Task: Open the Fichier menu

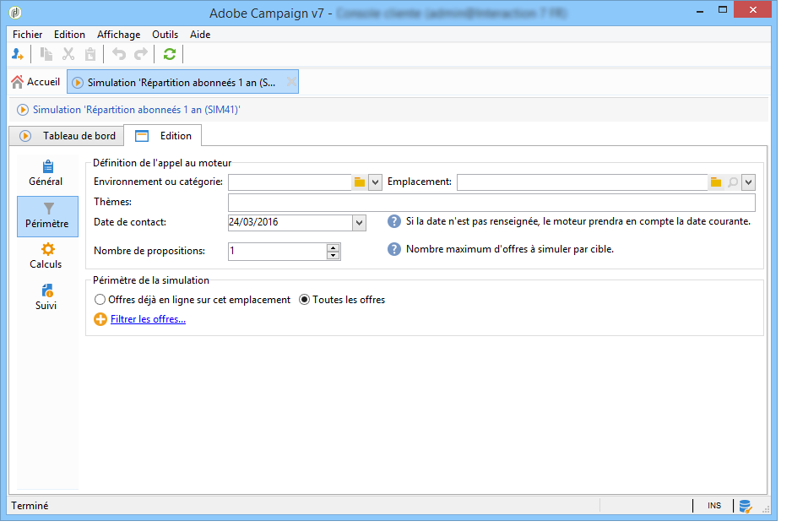Action: pyautogui.click(x=27, y=35)
